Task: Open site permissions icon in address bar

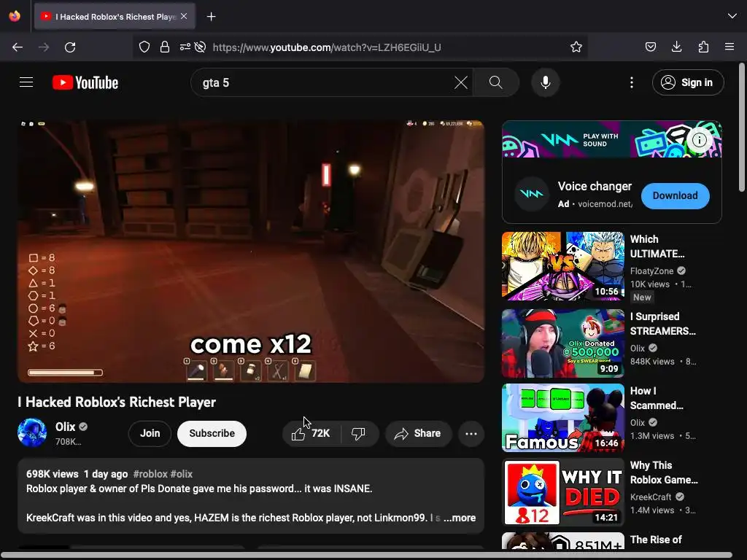Action: [x=185, y=47]
